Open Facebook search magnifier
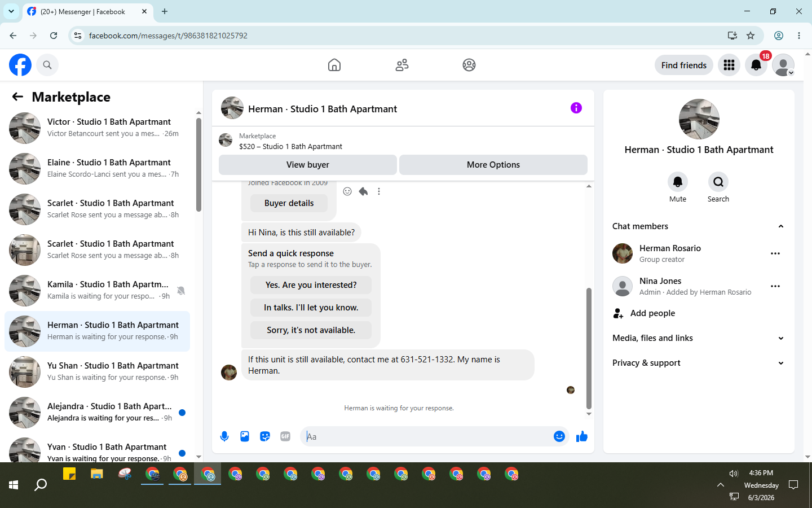This screenshot has width=812, height=508. click(x=47, y=65)
